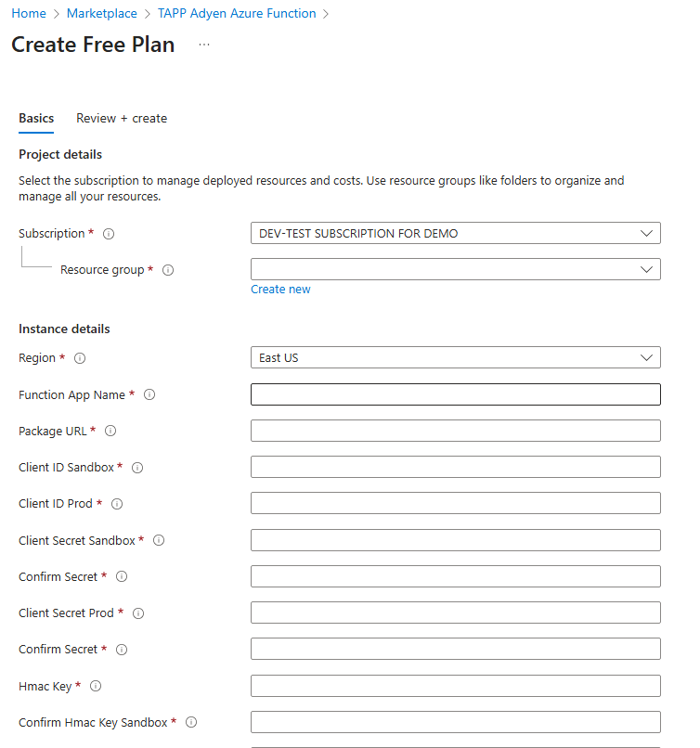700x748 pixels.
Task: Switch to the Review + create tab
Action: pyautogui.click(x=122, y=119)
